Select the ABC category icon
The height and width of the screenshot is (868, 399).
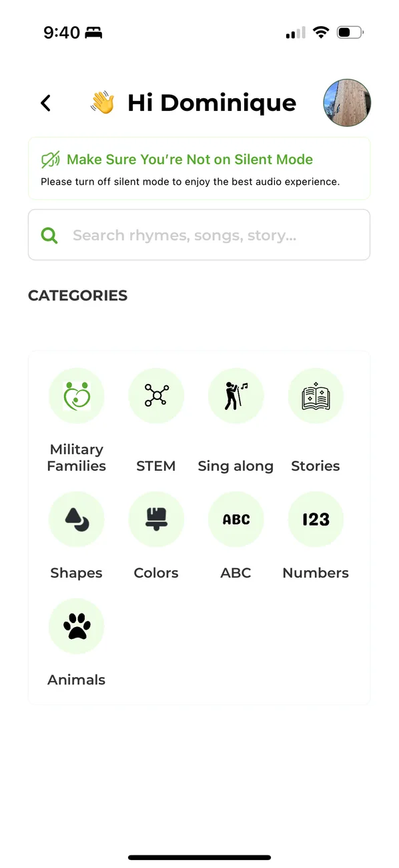(x=236, y=519)
